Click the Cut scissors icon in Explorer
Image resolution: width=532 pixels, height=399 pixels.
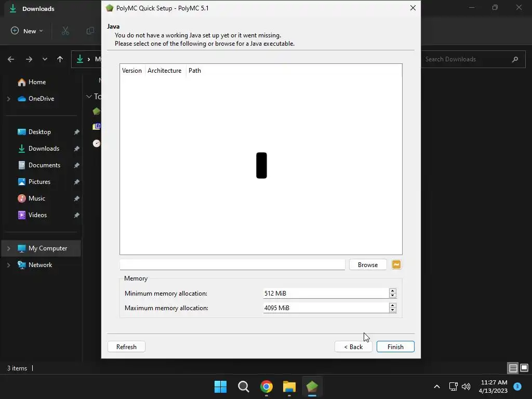point(65,31)
